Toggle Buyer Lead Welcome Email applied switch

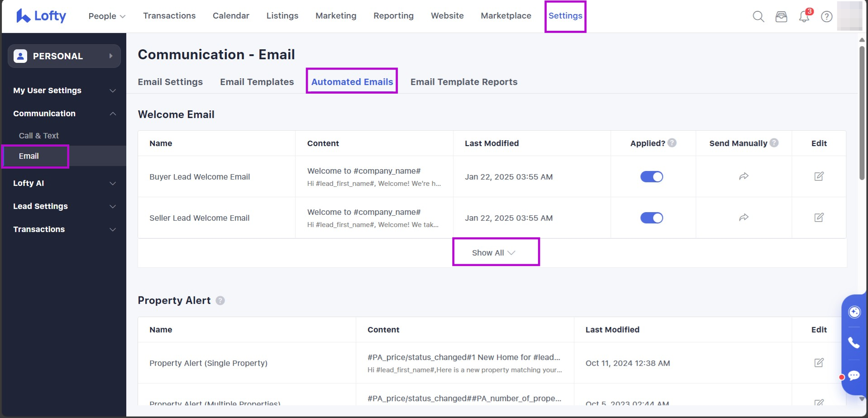651,177
